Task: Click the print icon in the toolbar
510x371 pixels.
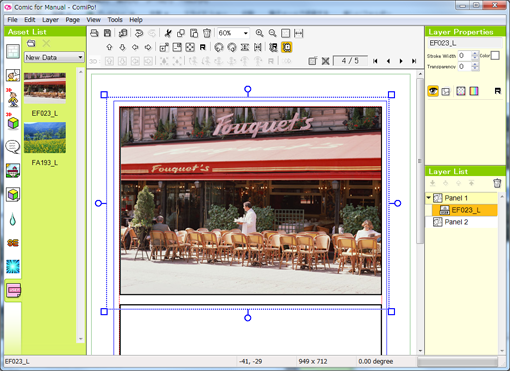Action: pos(94,33)
